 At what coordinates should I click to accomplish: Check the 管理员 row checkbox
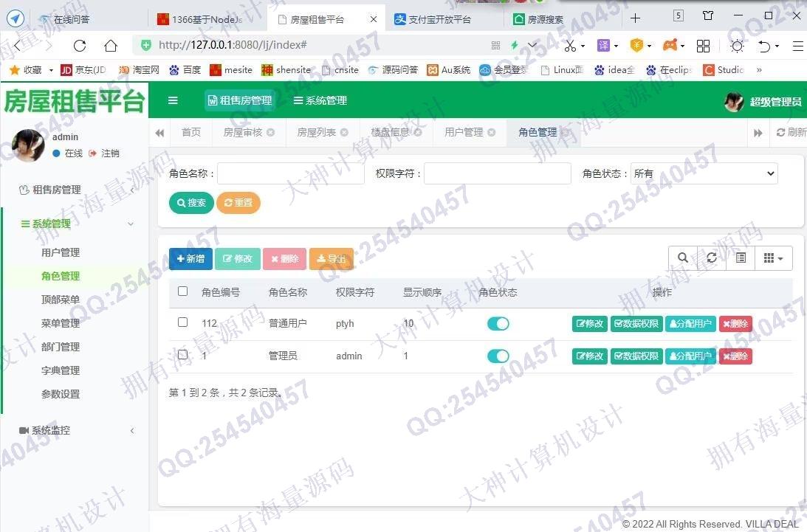coord(182,354)
